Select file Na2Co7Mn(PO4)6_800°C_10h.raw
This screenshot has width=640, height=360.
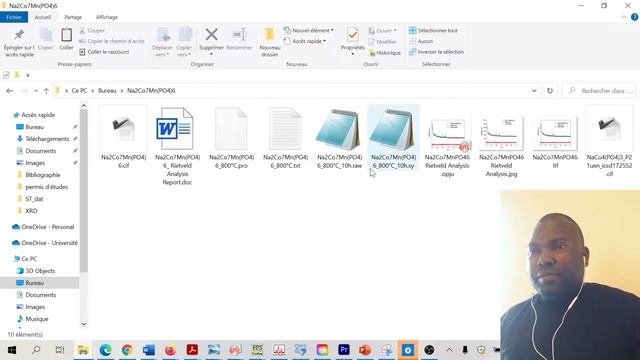(x=339, y=138)
